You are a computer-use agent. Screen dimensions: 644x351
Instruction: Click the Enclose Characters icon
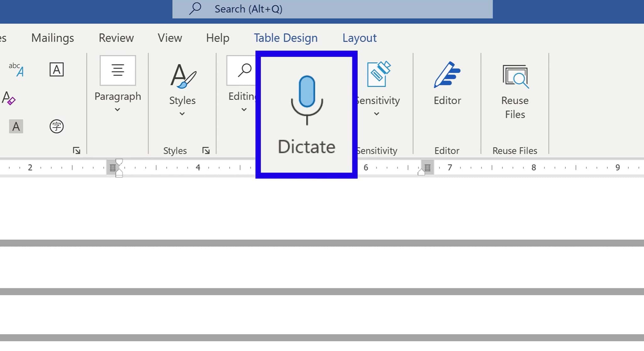(57, 126)
